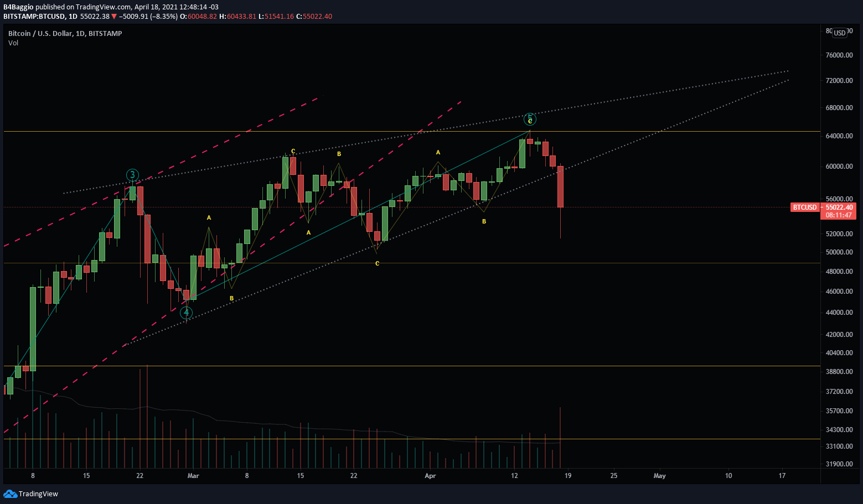Click the 25 date axis label
Screen dimensions: 863x504
[614, 476]
